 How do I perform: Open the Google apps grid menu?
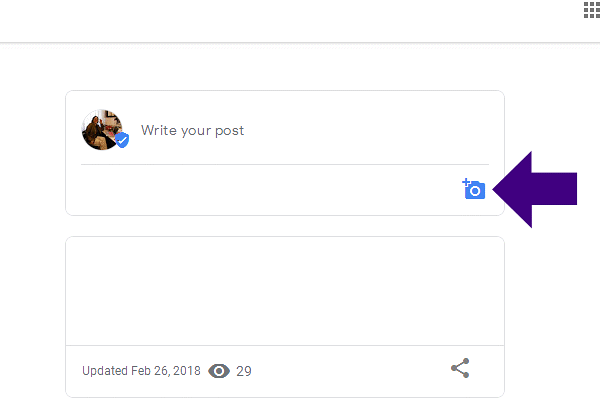click(x=590, y=10)
